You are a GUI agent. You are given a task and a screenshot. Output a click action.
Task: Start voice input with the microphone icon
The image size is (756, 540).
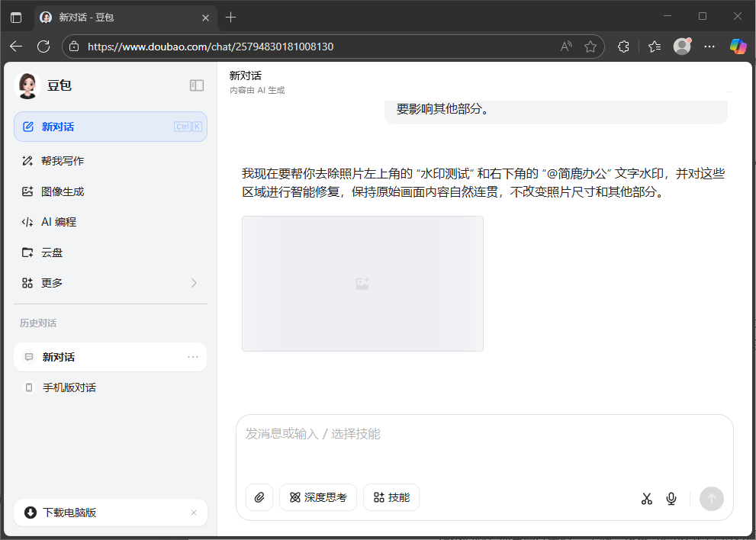671,498
